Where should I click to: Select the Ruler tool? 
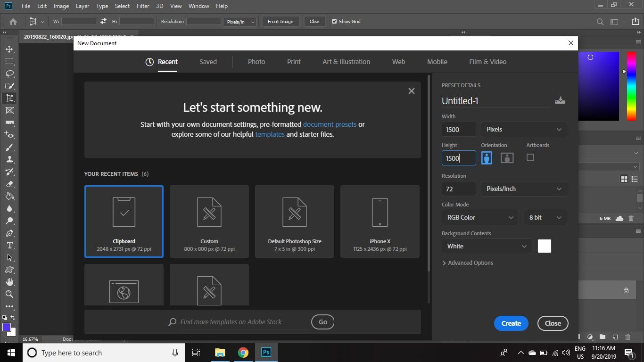[9, 123]
